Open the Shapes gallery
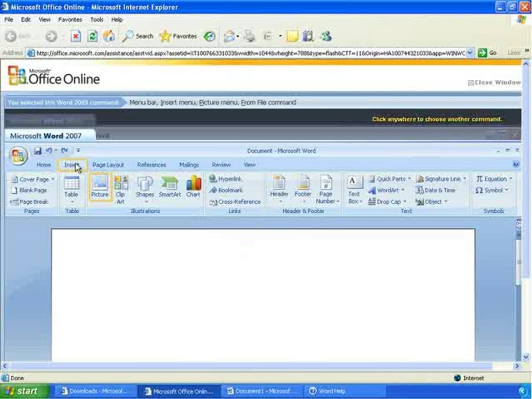 145,190
